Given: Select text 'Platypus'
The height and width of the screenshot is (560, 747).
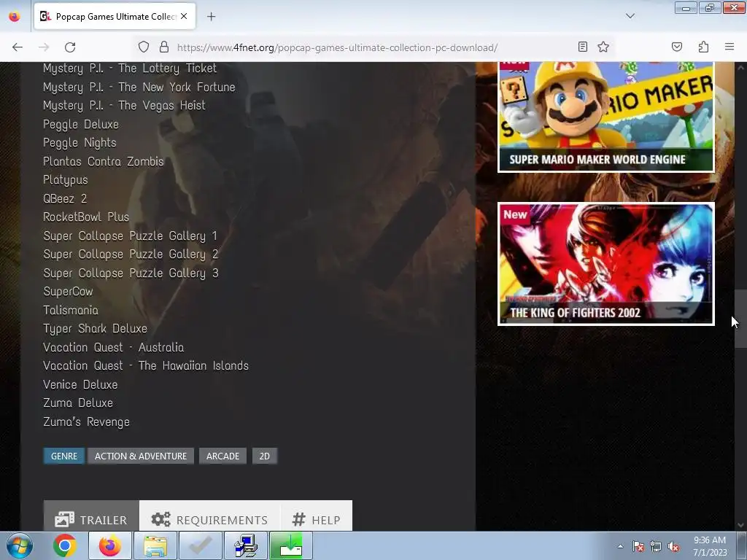Looking at the screenshot, I should (x=65, y=180).
